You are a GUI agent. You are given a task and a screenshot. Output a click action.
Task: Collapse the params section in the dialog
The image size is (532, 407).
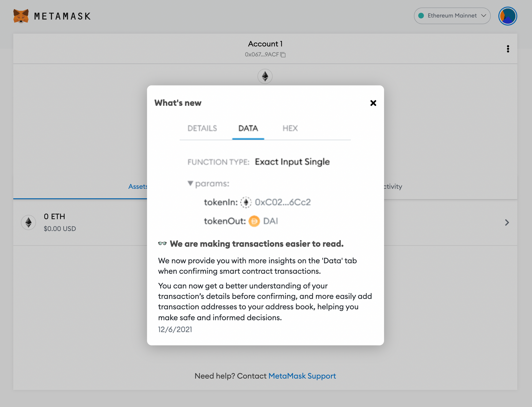coord(190,183)
